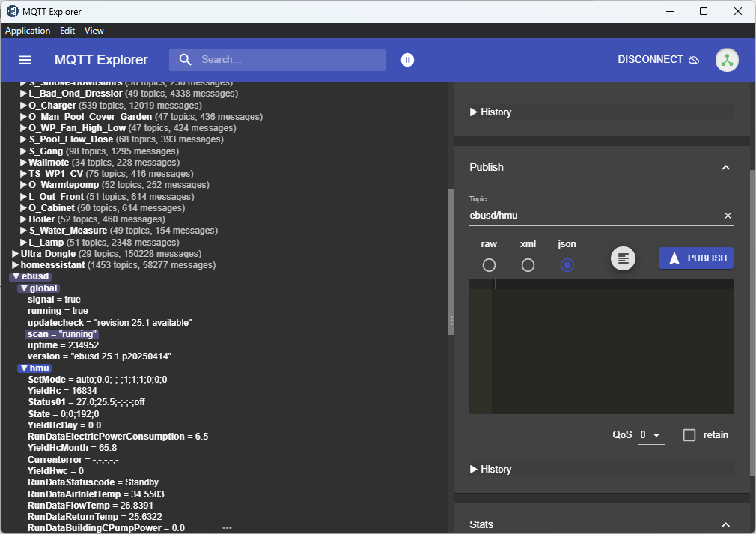Viewport: 756px width, 534px height.
Task: Click the topic tree vertical scrollbar
Action: point(451,262)
